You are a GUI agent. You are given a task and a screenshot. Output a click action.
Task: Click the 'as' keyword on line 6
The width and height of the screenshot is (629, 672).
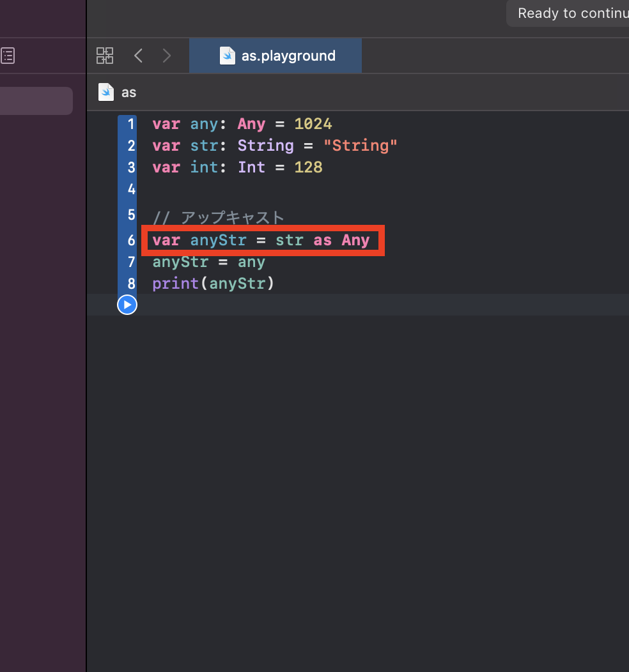[x=322, y=240]
